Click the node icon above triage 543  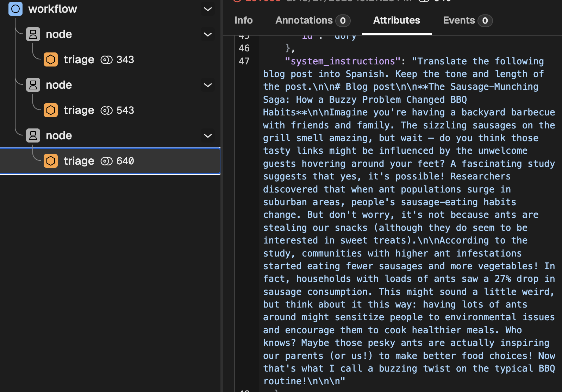pos(33,85)
